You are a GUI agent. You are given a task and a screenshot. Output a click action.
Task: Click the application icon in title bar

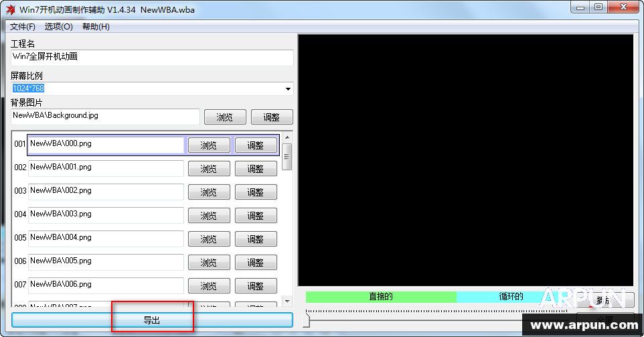tap(10, 9)
